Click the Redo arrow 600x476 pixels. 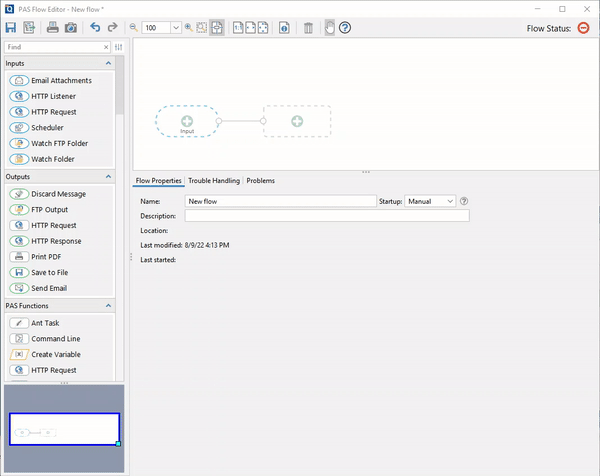pyautogui.click(x=112, y=28)
